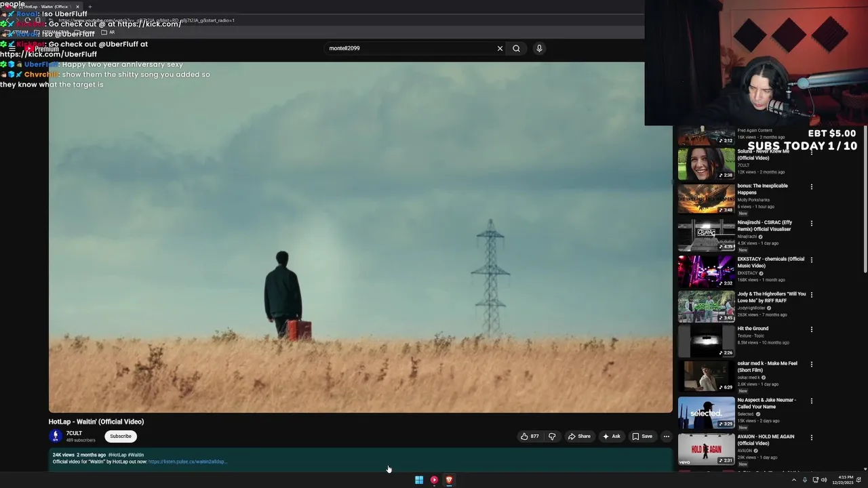Open the Brave browser taskbar icon
This screenshot has width=868, height=488.
point(449,480)
